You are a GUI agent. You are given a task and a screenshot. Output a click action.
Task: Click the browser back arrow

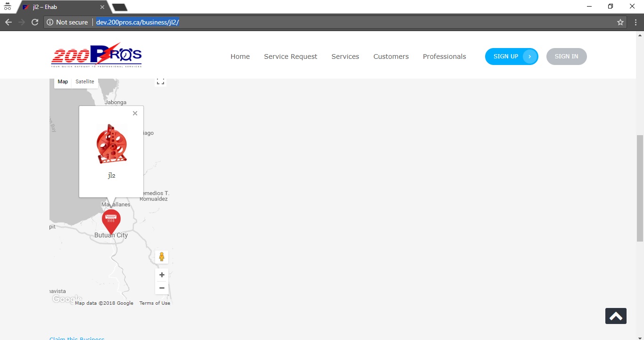pyautogui.click(x=8, y=22)
